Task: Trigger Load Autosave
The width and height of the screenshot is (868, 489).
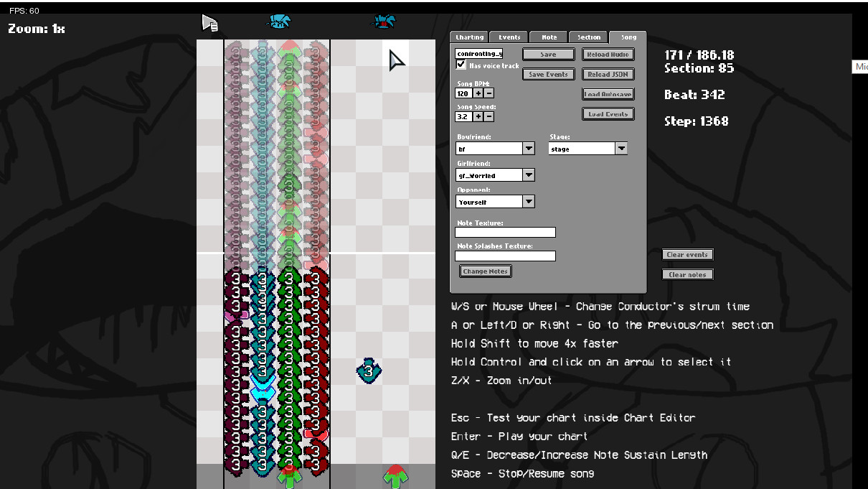Action: (608, 93)
